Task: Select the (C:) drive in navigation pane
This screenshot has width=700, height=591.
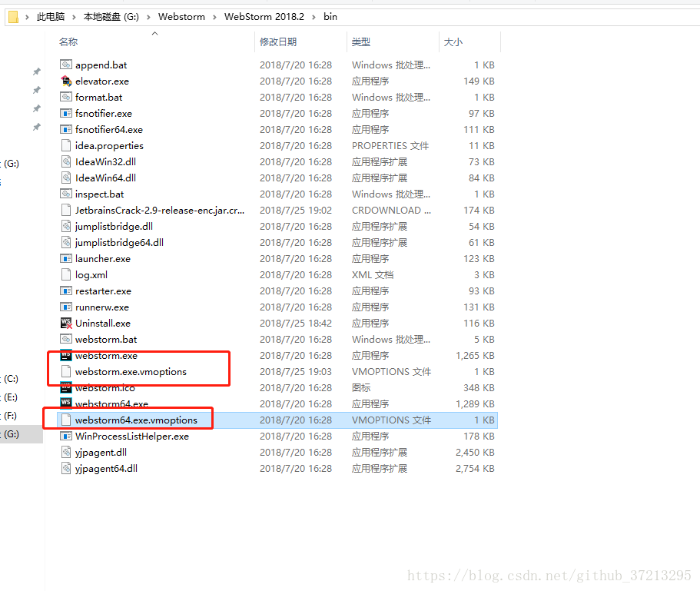Action: pyautogui.click(x=12, y=379)
